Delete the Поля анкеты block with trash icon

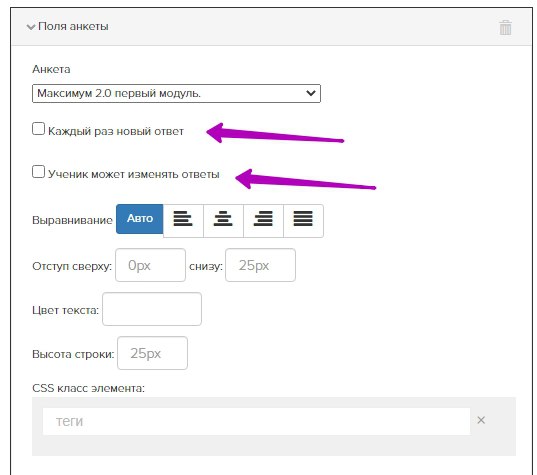pos(505,27)
